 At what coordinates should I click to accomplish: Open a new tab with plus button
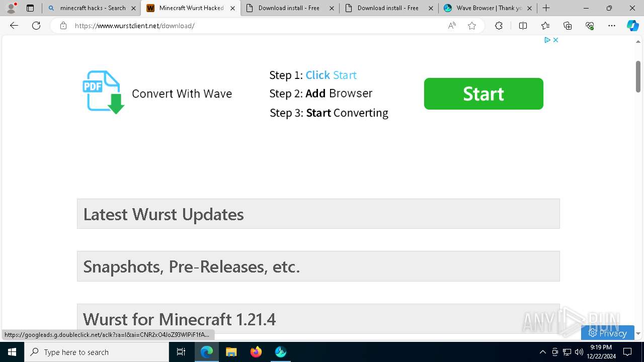(x=546, y=8)
